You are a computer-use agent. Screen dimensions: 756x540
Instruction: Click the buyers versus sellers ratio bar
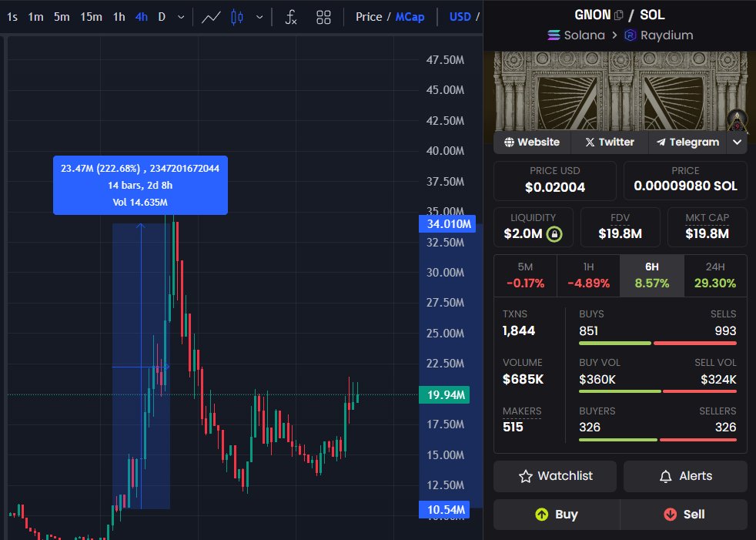(657, 440)
